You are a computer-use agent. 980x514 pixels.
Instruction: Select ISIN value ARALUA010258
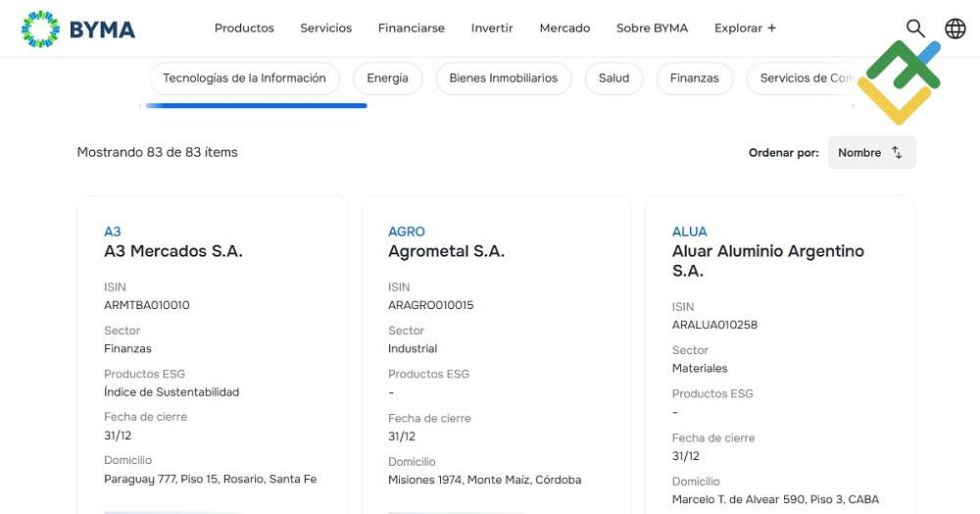[714, 325]
